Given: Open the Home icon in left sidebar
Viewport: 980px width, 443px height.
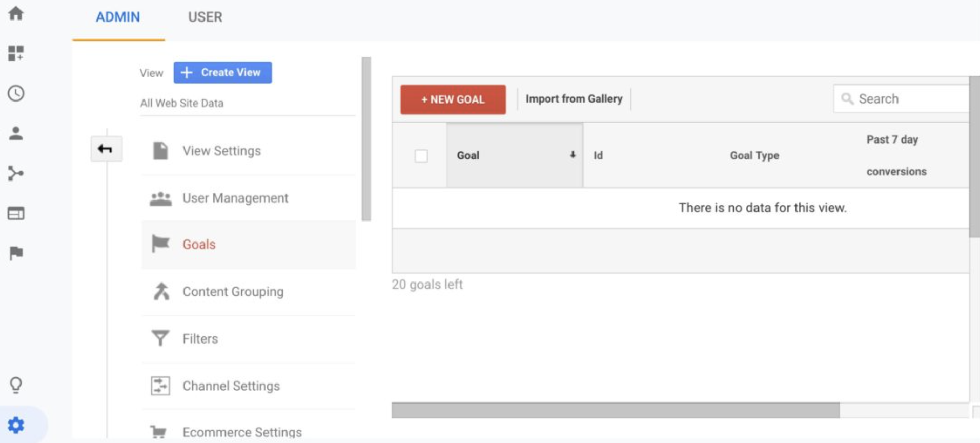Looking at the screenshot, I should pos(16,13).
